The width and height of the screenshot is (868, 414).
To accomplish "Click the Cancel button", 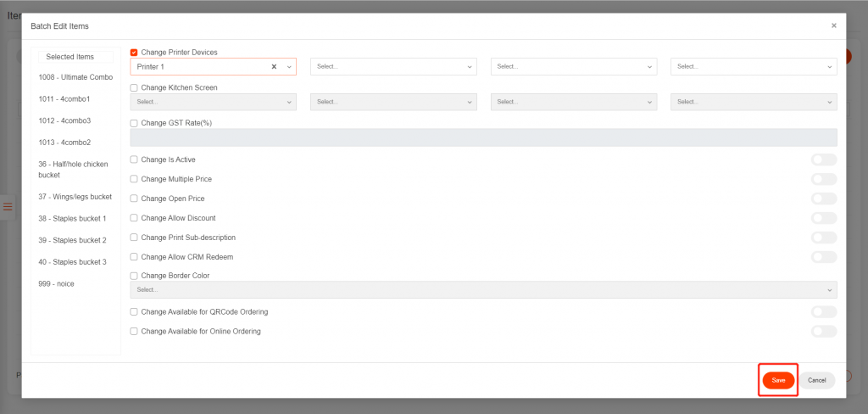I will [x=816, y=380].
